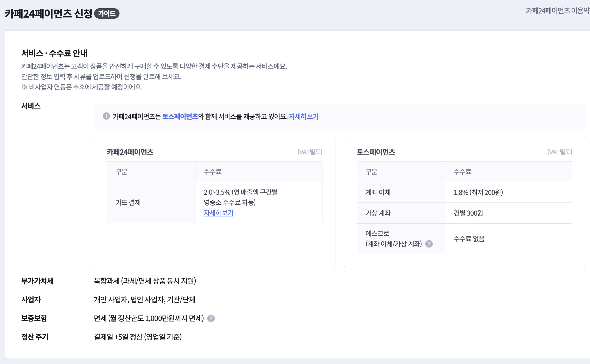Screen dimensions: 590x364
Task: Open 자세히 보기 link in the notice banner
Action: coord(303,117)
